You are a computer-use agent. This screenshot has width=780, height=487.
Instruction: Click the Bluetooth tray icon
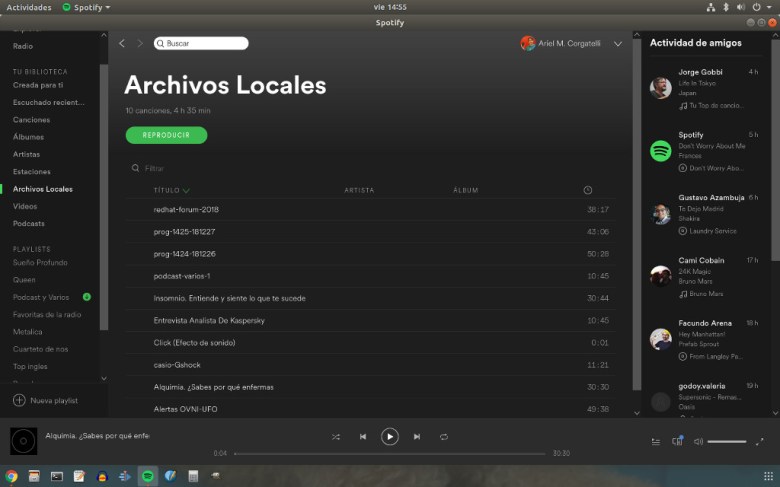(726, 7)
